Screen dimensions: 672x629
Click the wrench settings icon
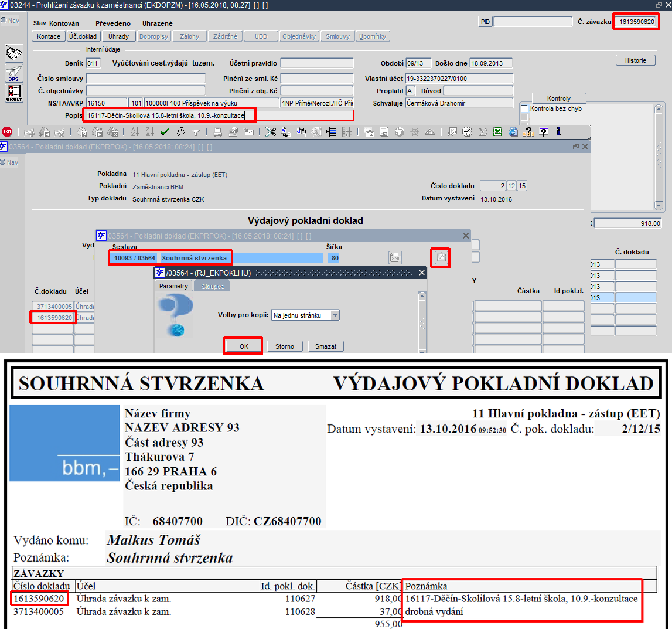click(x=180, y=132)
